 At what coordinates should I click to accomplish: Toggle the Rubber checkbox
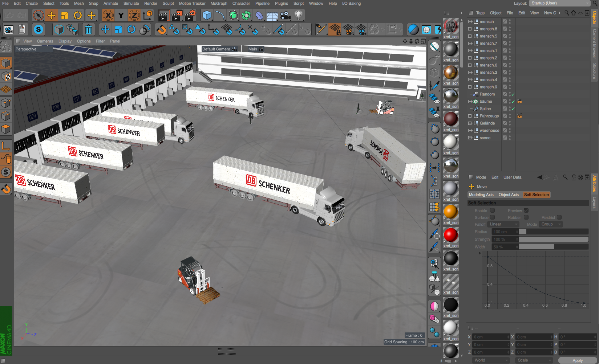tap(526, 217)
